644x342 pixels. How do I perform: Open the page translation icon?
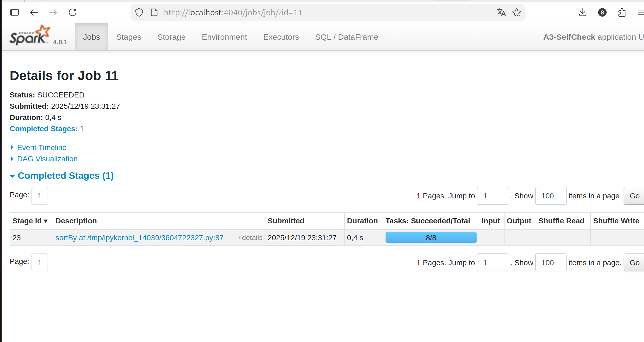pyautogui.click(x=501, y=12)
